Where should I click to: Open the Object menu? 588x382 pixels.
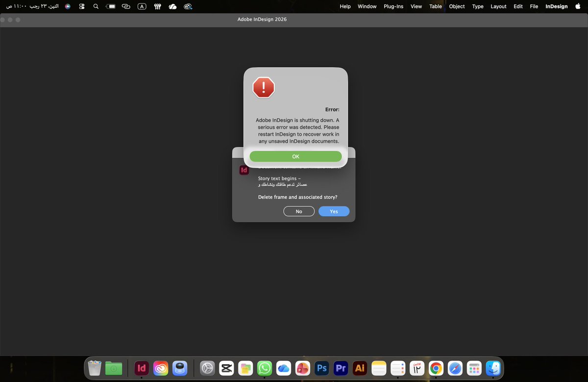(457, 6)
